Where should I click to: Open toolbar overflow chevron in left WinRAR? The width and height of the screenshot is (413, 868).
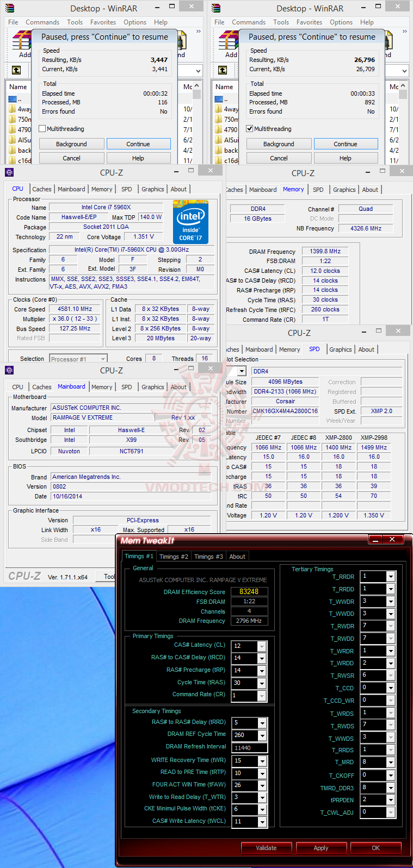tap(198, 32)
